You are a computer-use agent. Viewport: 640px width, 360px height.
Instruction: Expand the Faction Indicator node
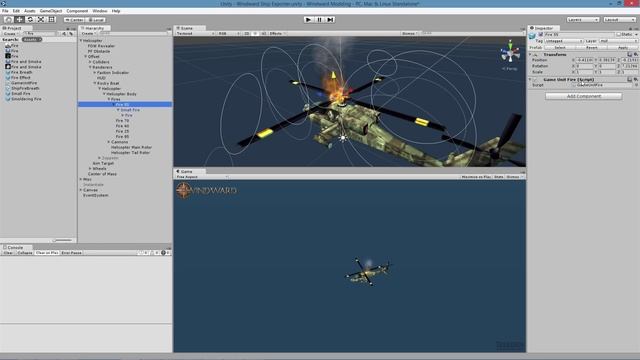coord(95,73)
